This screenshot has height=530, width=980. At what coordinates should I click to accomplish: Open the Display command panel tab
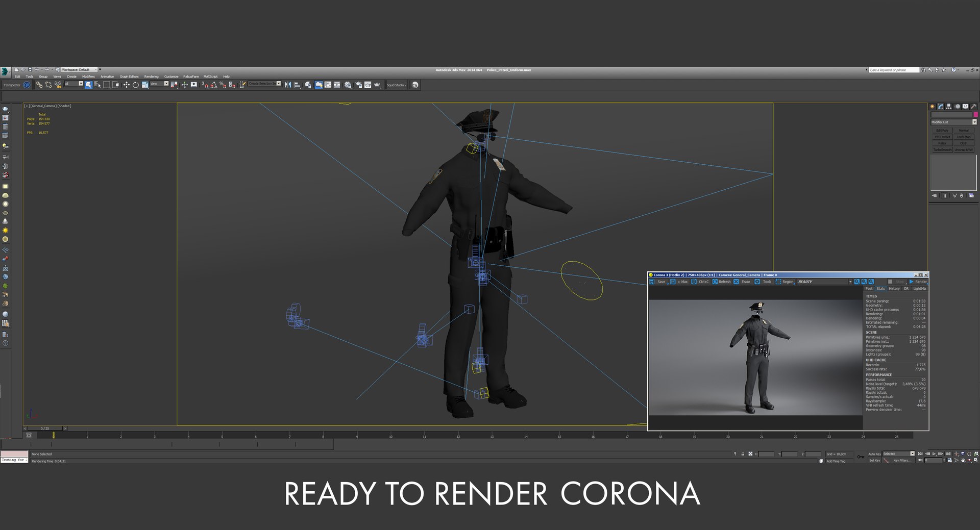[966, 107]
